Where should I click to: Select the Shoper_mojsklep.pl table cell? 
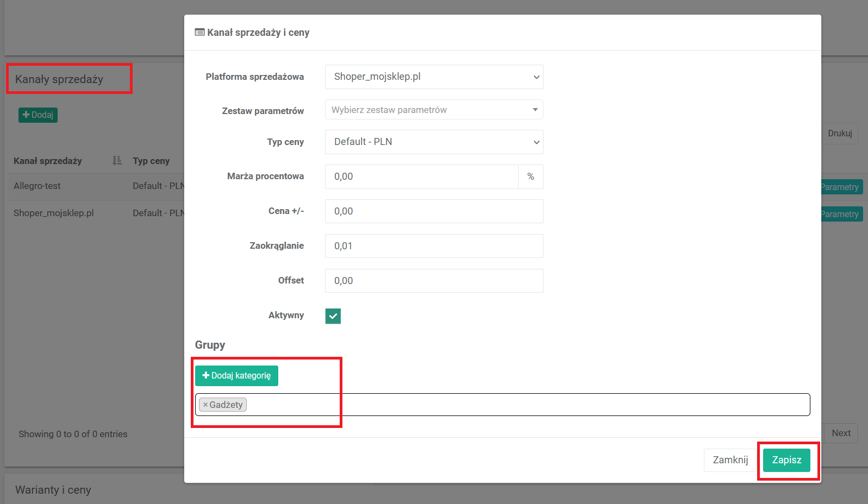coord(54,213)
